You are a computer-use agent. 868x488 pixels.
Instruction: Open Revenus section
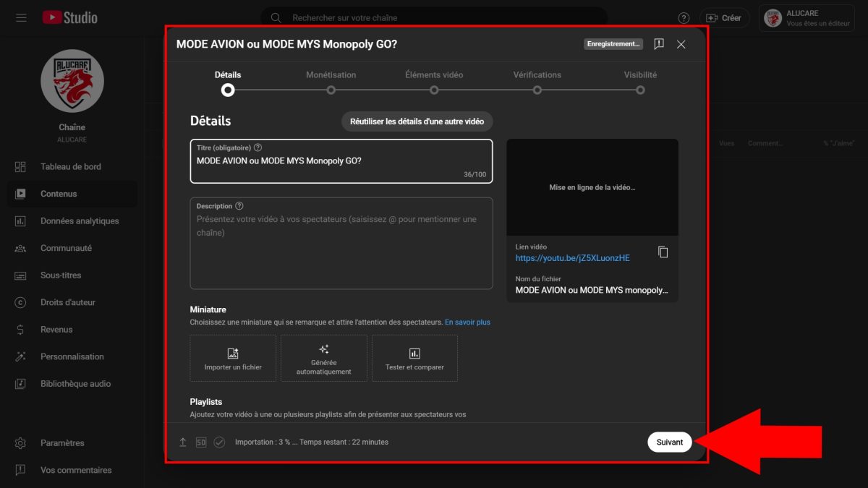[x=56, y=329]
